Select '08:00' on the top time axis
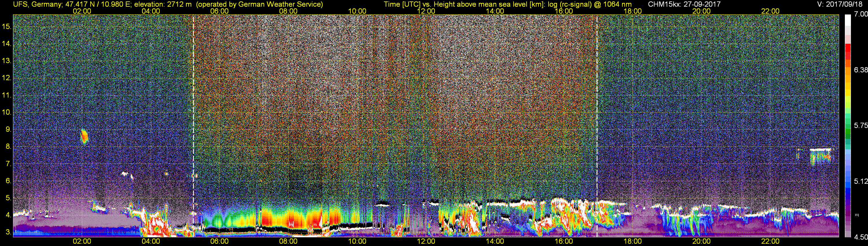Viewport: 868px width, 246px height. (288, 11)
